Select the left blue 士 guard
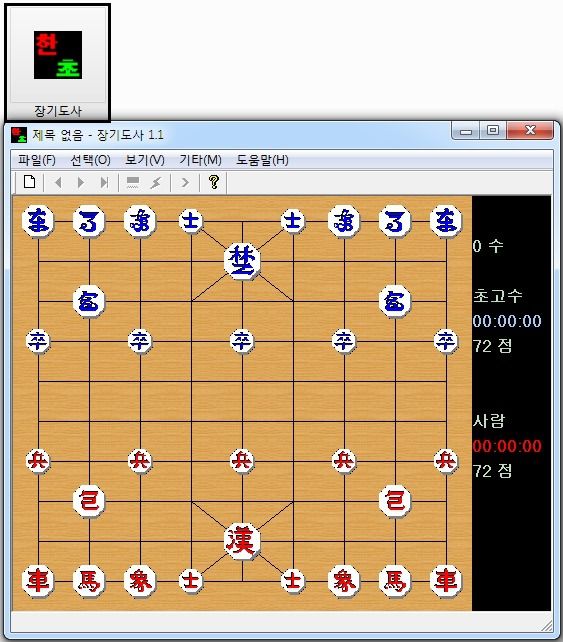The width and height of the screenshot is (563, 642). pos(191,221)
